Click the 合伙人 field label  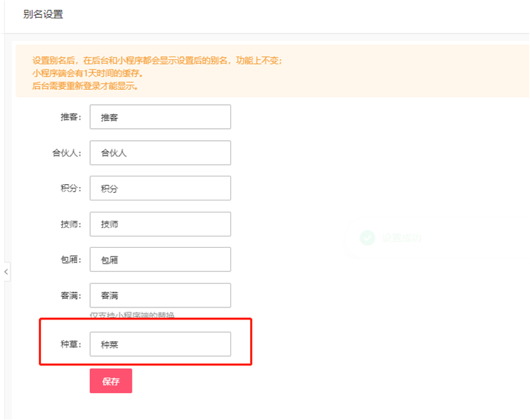67,153
